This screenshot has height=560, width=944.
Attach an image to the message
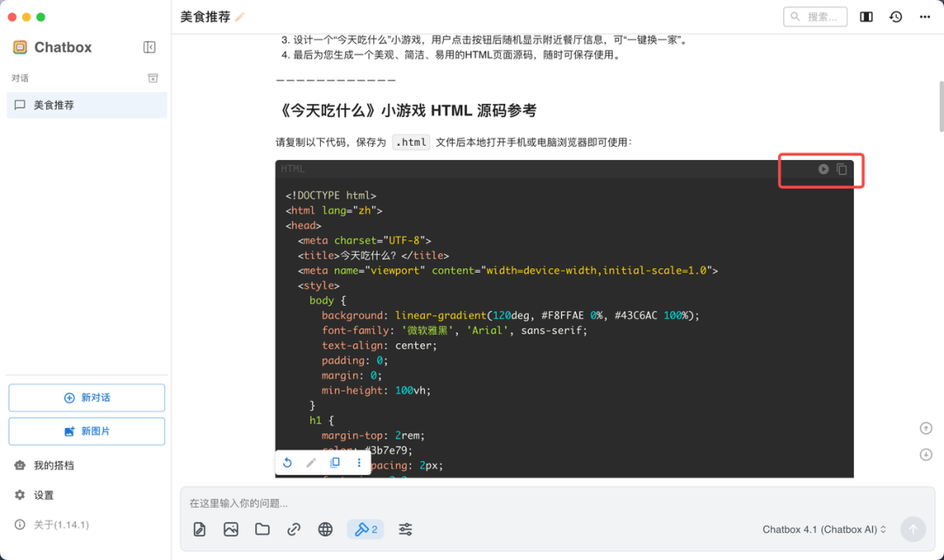click(231, 529)
